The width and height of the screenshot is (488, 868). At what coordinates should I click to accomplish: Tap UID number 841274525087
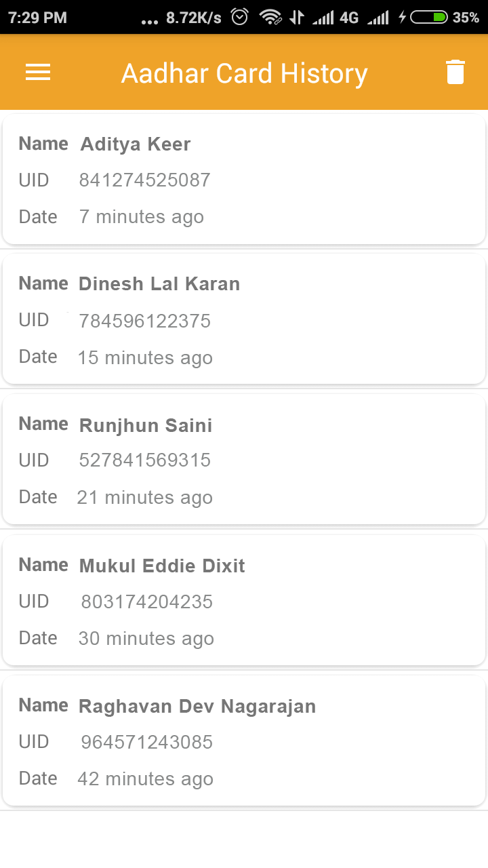[x=144, y=180]
